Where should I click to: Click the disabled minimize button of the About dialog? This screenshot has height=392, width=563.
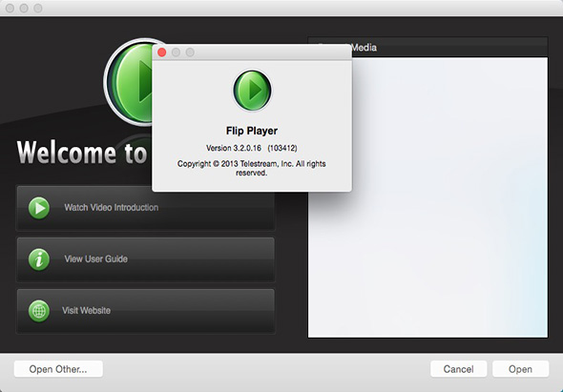[x=176, y=52]
